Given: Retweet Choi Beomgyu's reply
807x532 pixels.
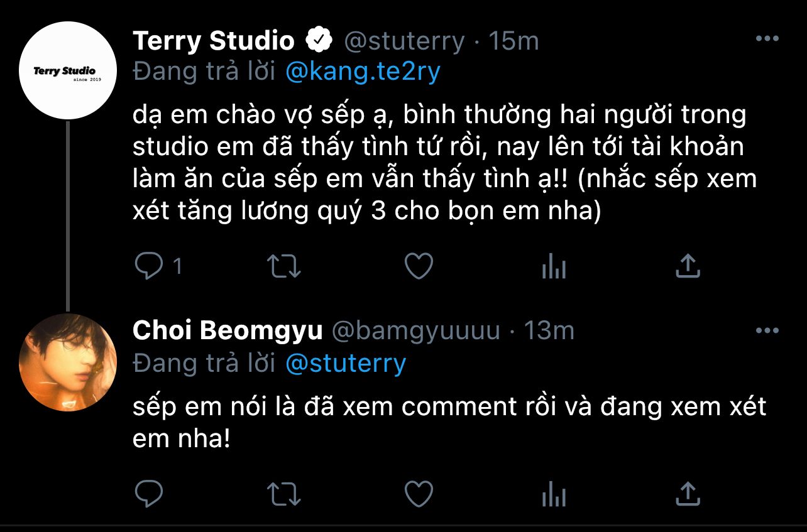Looking at the screenshot, I should 284,494.
